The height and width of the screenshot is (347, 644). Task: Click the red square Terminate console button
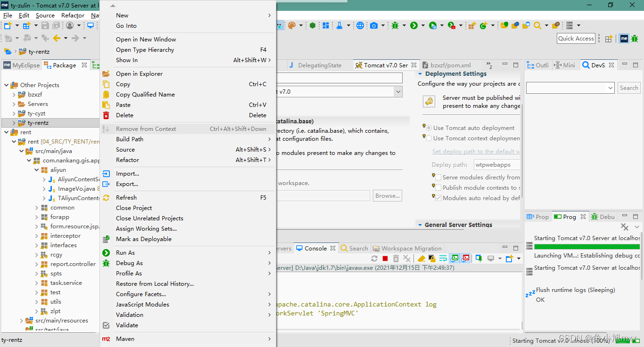tap(385, 258)
